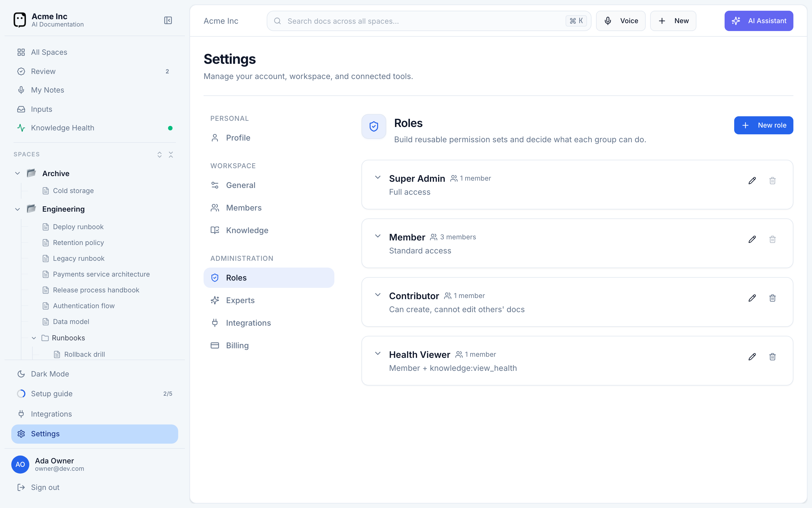Collapse the Engineering space
812x508 pixels.
pyautogui.click(x=17, y=209)
